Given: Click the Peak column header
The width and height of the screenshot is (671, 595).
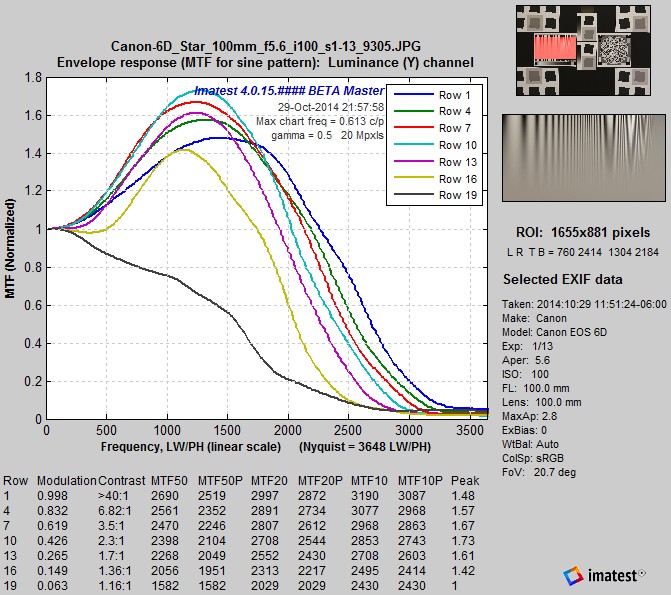Looking at the screenshot, I should [465, 481].
